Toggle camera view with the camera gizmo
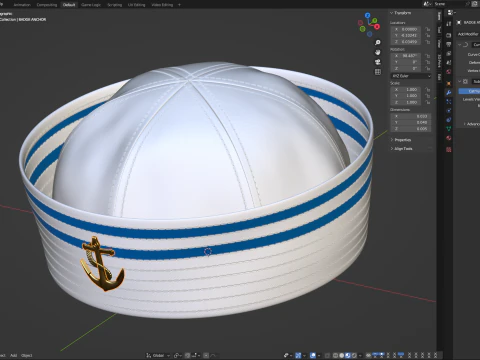Image resolution: width=480 pixels, height=360 pixels. click(x=378, y=62)
